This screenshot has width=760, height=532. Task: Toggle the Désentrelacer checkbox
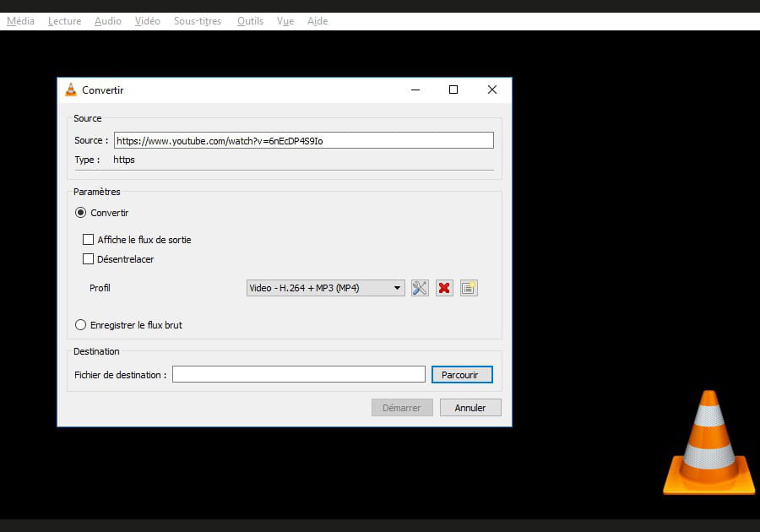pos(89,259)
